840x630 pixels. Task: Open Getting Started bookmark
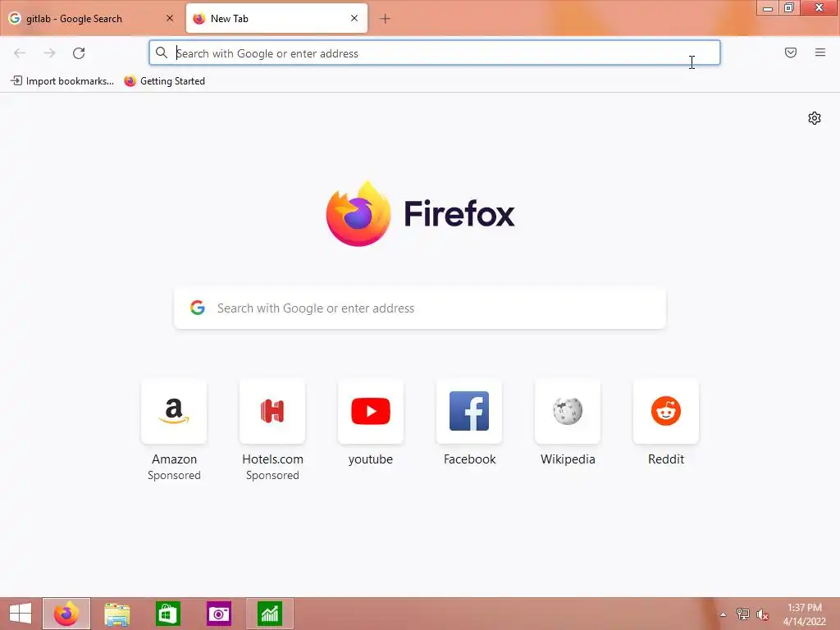tap(164, 81)
